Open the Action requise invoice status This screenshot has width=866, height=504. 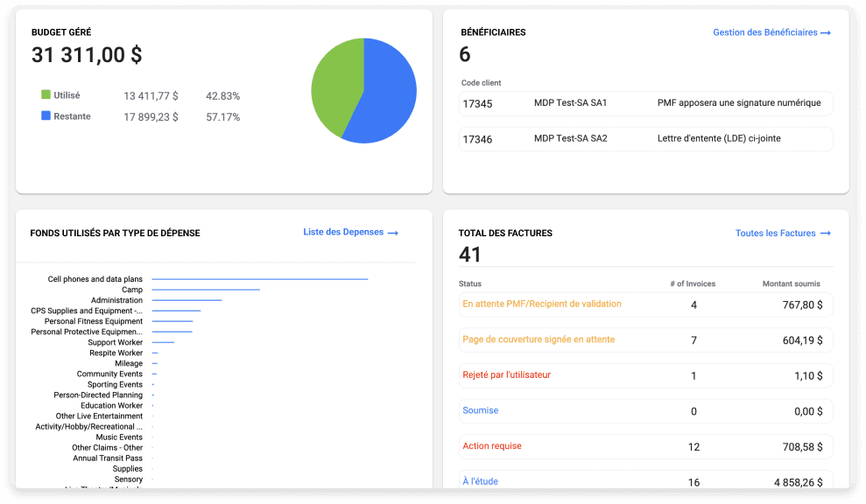(x=492, y=446)
